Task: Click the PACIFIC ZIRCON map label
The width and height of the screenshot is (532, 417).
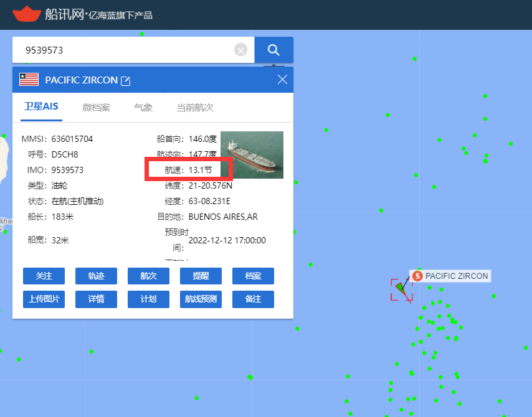Action: [456, 276]
